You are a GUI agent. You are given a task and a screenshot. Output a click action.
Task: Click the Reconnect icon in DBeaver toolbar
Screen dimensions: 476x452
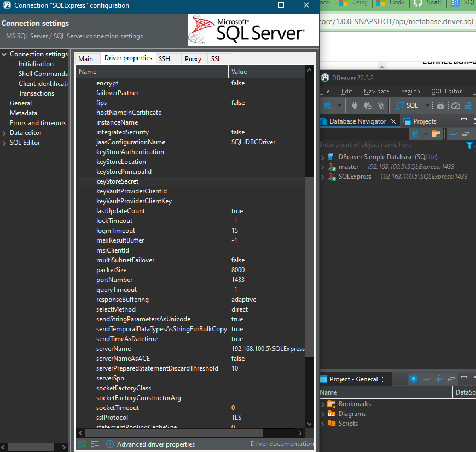[368, 105]
